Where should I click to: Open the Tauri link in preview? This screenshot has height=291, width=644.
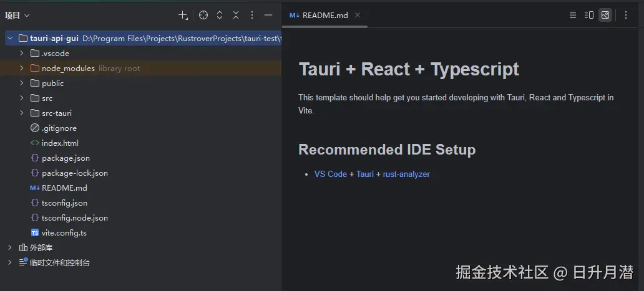click(365, 174)
